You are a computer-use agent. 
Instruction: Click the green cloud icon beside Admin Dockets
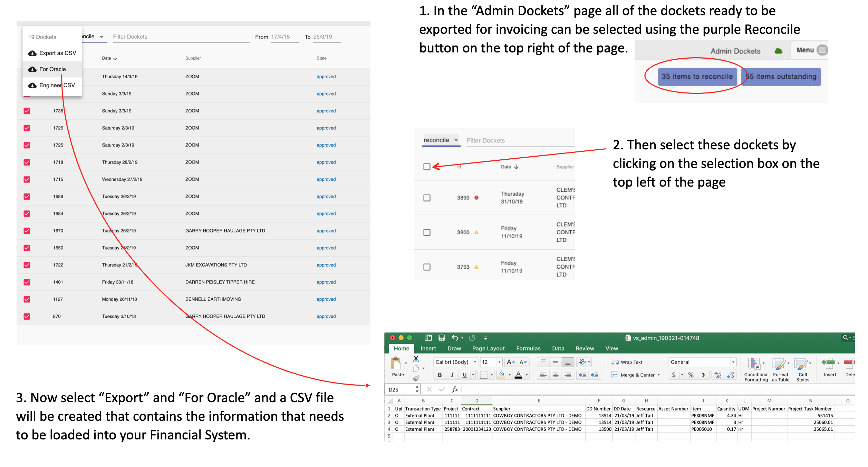(x=778, y=51)
